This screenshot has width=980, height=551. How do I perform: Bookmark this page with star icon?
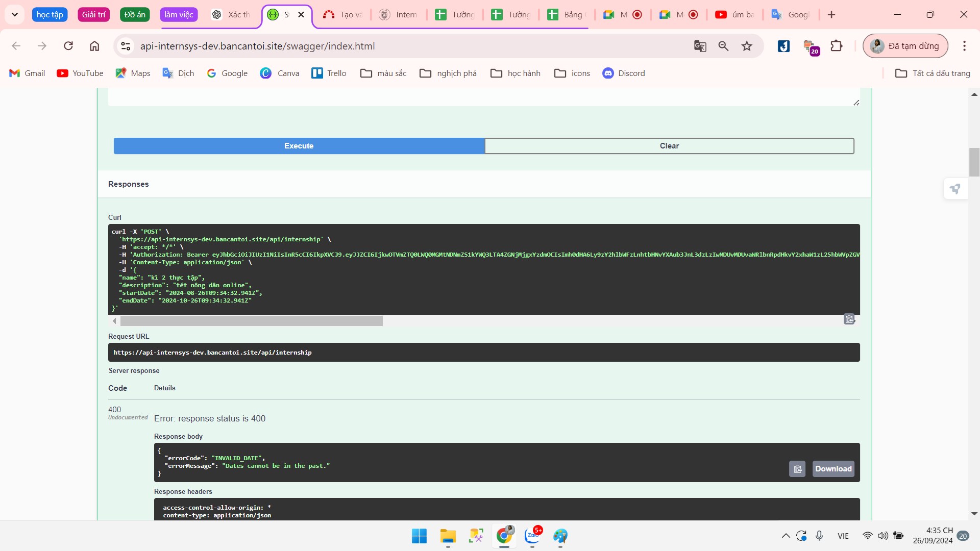click(747, 46)
